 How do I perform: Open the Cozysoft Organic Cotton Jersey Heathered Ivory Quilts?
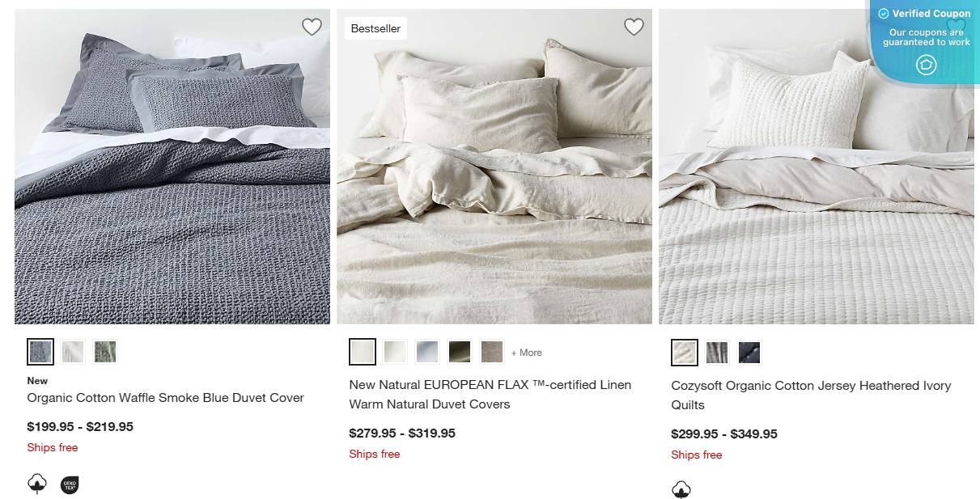[x=811, y=395]
